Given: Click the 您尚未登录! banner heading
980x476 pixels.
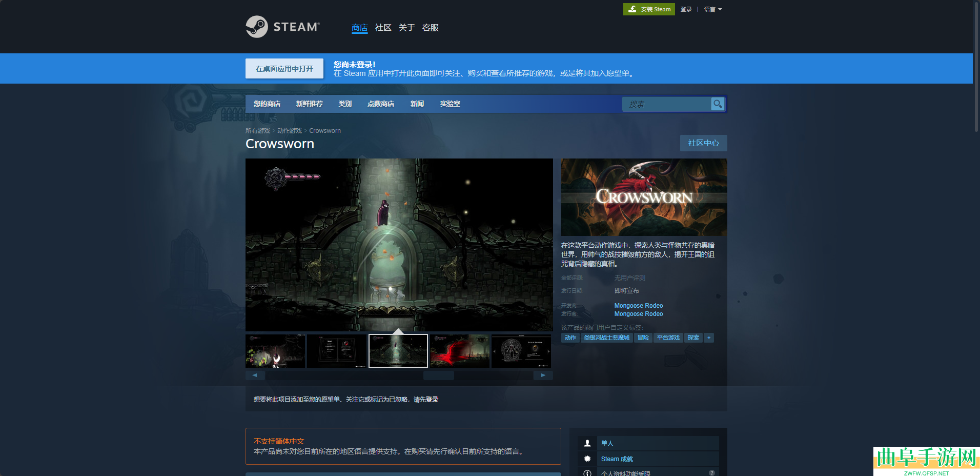Looking at the screenshot, I should 355,64.
